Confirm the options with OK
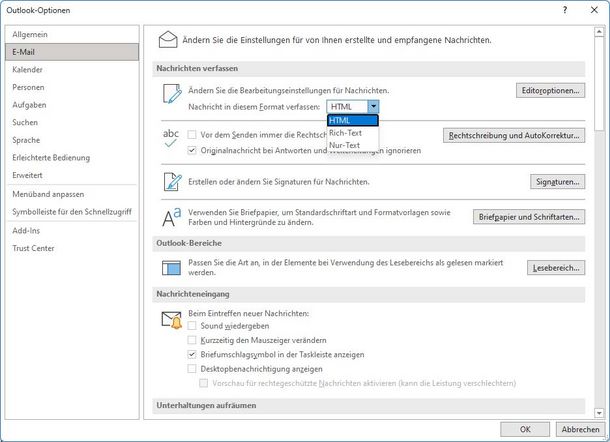The image size is (610, 442). pos(525,429)
